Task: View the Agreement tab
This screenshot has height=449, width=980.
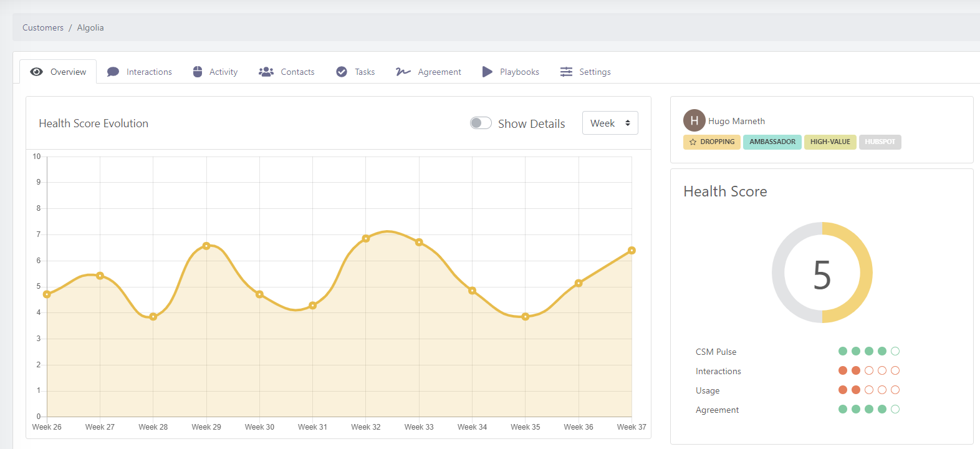Action: coord(428,72)
